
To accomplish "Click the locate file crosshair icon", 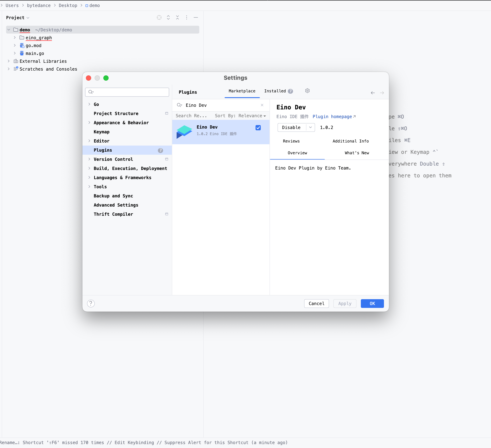I will tap(159, 17).
